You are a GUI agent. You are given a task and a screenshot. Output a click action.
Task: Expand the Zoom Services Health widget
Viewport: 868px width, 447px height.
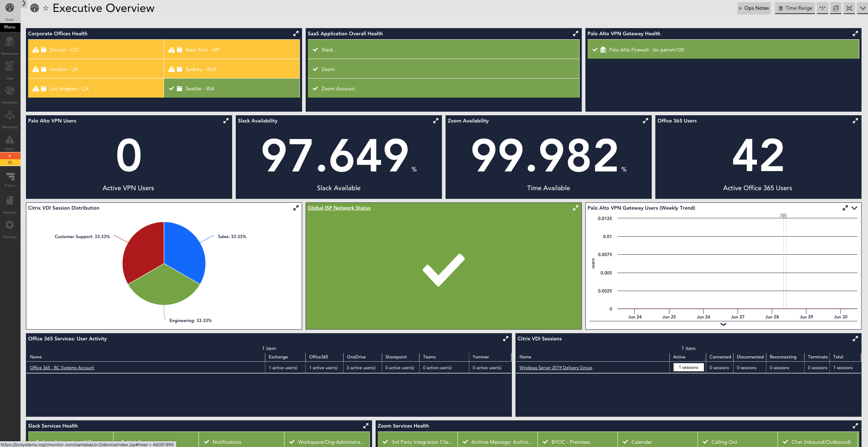(855, 426)
